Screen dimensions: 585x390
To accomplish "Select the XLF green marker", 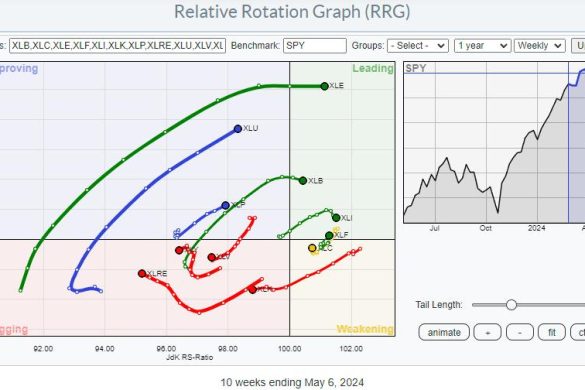I will pyautogui.click(x=329, y=235).
